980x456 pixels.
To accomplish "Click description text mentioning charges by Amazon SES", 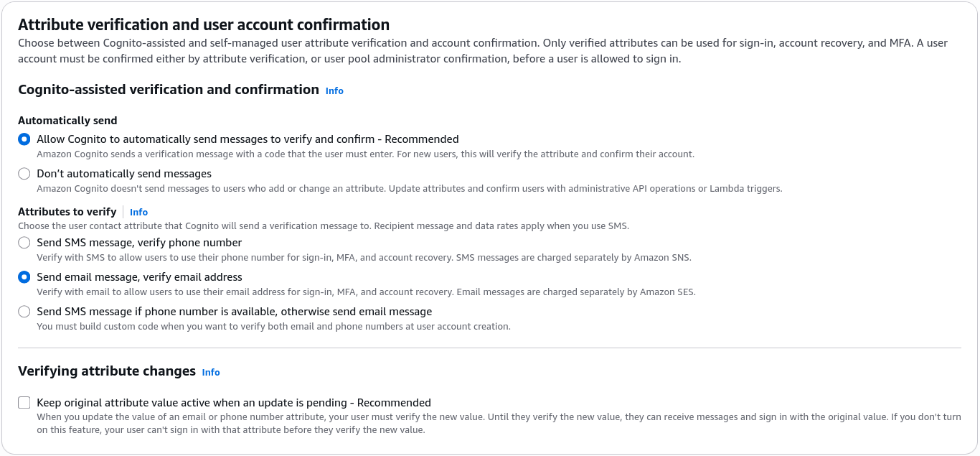I will 366,292.
